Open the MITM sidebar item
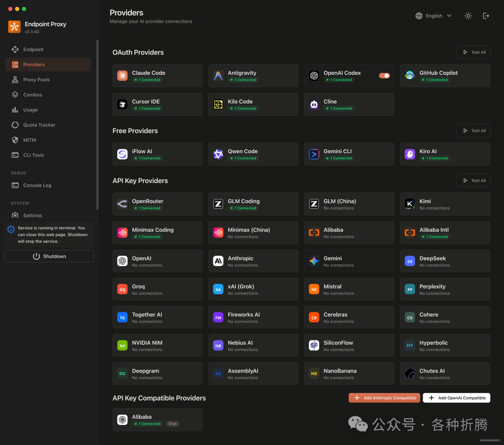 pos(48,140)
